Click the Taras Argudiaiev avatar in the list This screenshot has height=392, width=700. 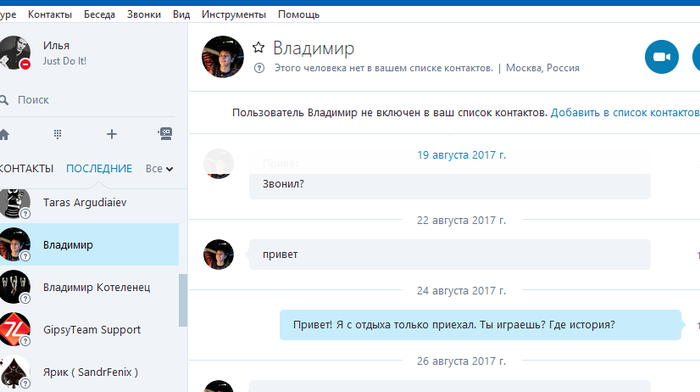point(15,204)
